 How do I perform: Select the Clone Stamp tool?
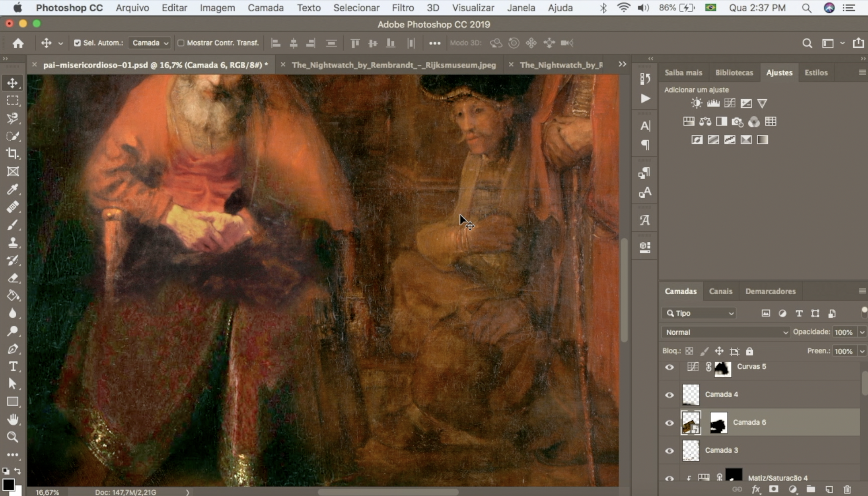point(12,242)
